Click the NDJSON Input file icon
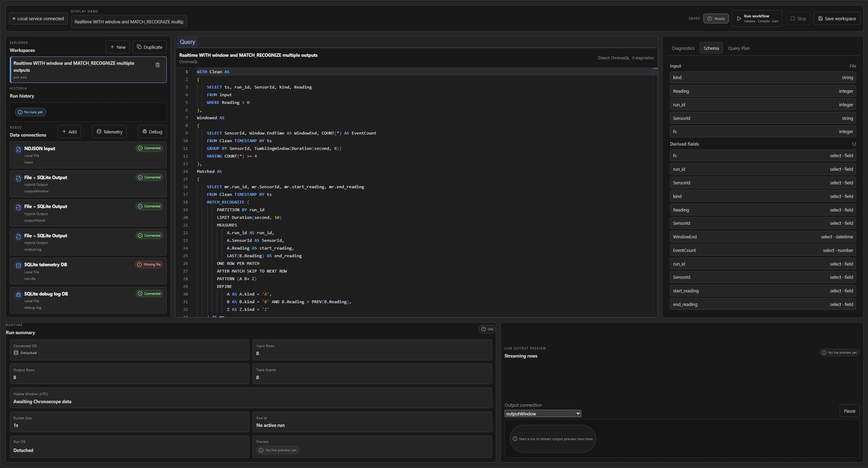The height and width of the screenshot is (468, 868). (x=18, y=149)
